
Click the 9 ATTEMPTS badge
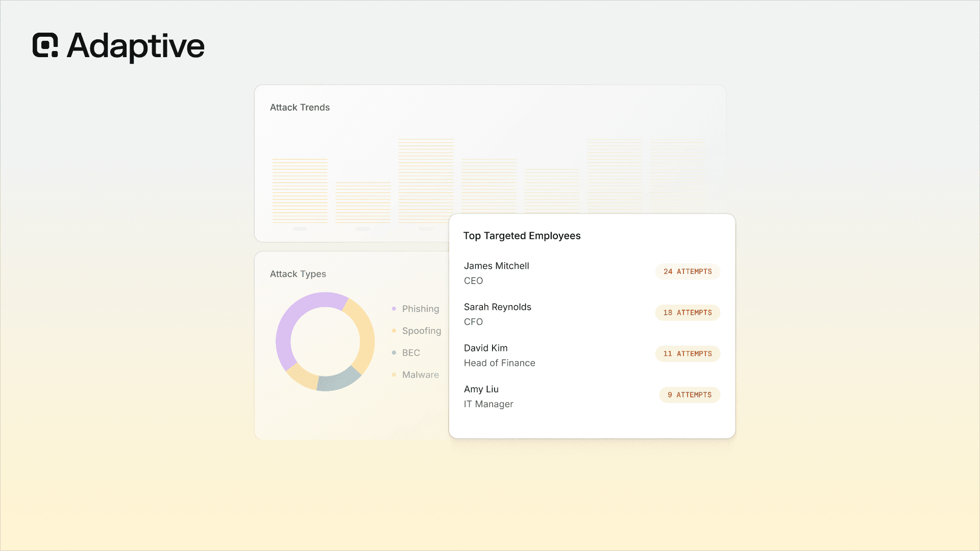coord(690,395)
